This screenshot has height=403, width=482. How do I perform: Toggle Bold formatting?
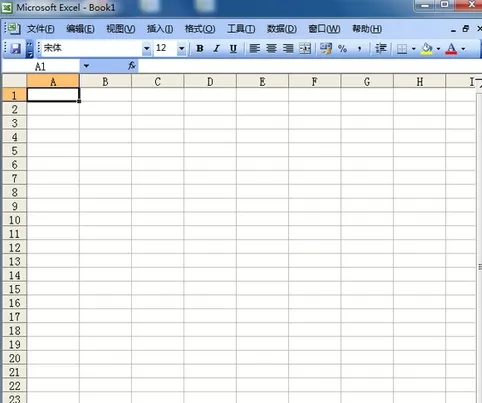coord(200,49)
